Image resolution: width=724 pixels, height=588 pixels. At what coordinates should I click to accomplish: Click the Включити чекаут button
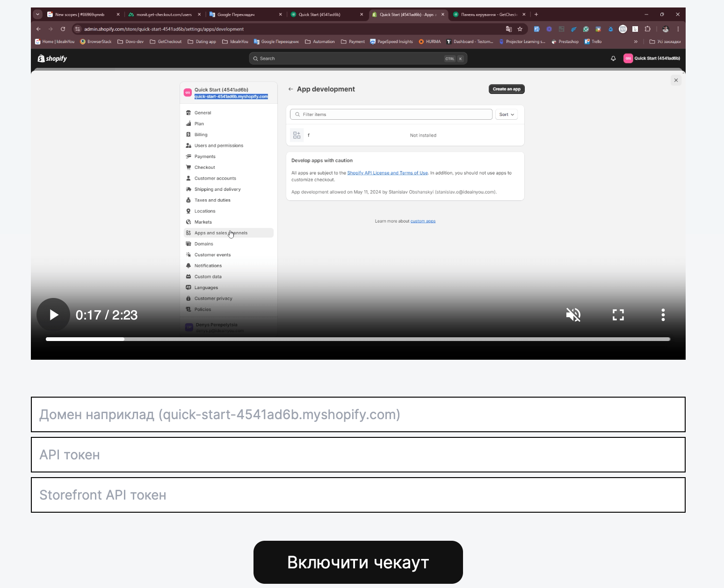(x=358, y=562)
